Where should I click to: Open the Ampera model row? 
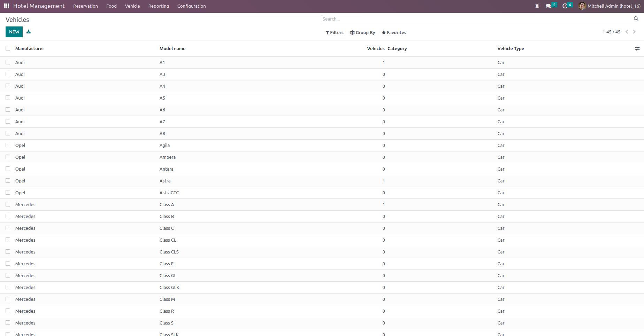click(x=322, y=157)
